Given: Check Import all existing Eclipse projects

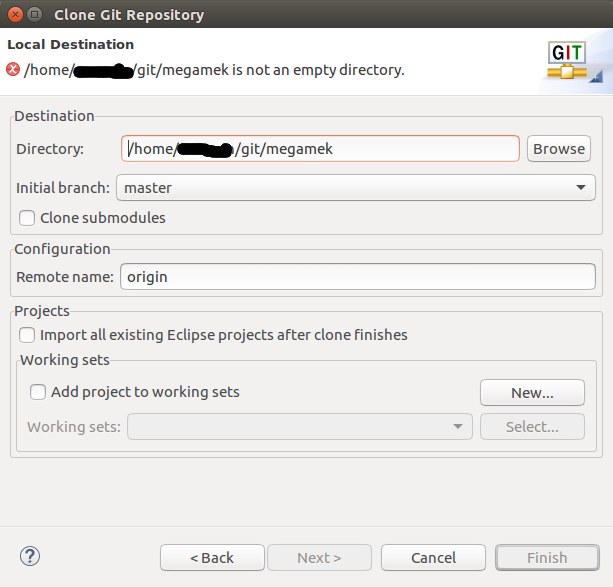Looking at the screenshot, I should click(x=27, y=335).
